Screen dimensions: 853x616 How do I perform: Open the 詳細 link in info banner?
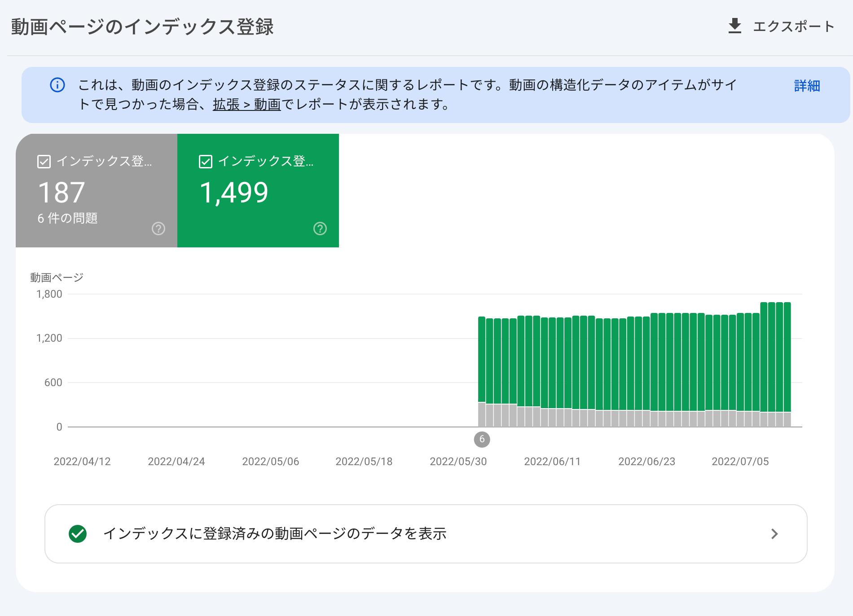807,86
